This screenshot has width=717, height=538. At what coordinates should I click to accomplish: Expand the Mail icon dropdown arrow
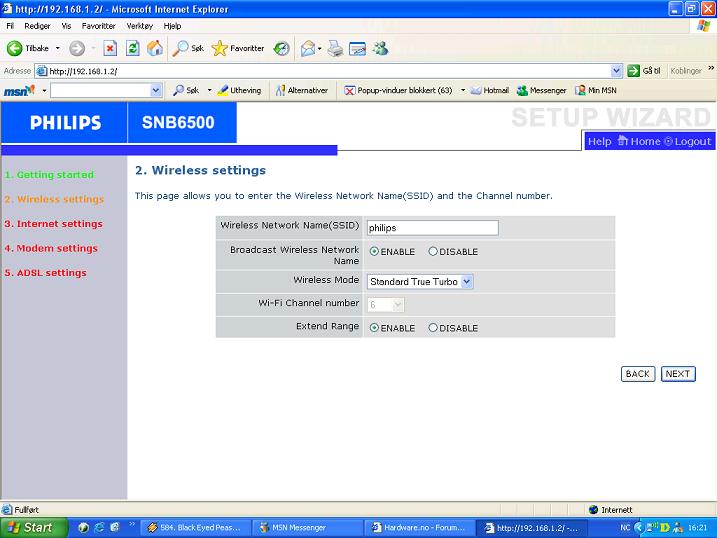pos(320,48)
